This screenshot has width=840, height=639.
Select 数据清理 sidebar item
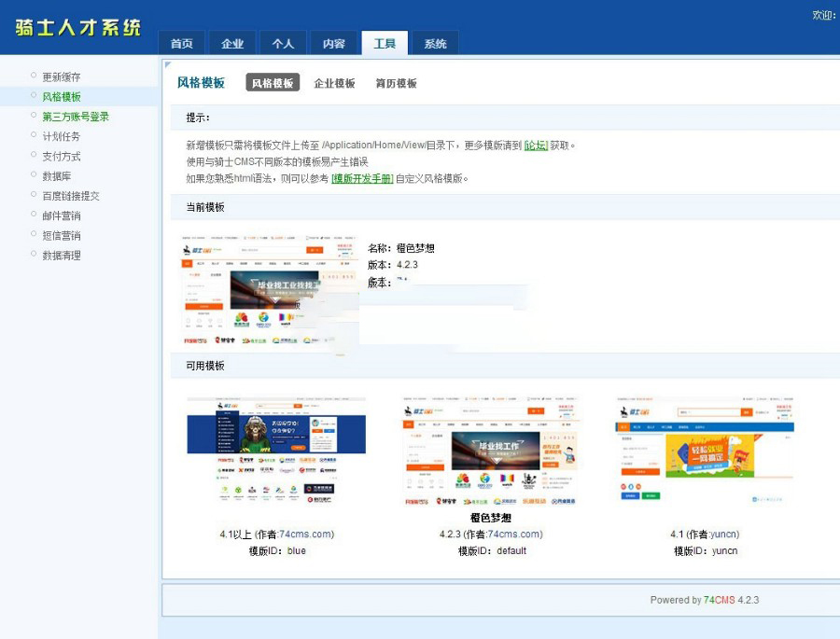[x=62, y=256]
